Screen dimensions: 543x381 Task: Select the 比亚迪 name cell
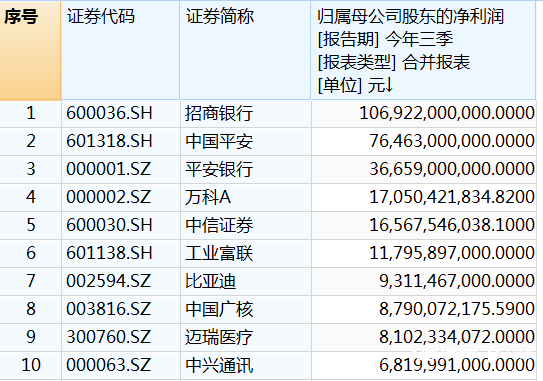[246, 281]
